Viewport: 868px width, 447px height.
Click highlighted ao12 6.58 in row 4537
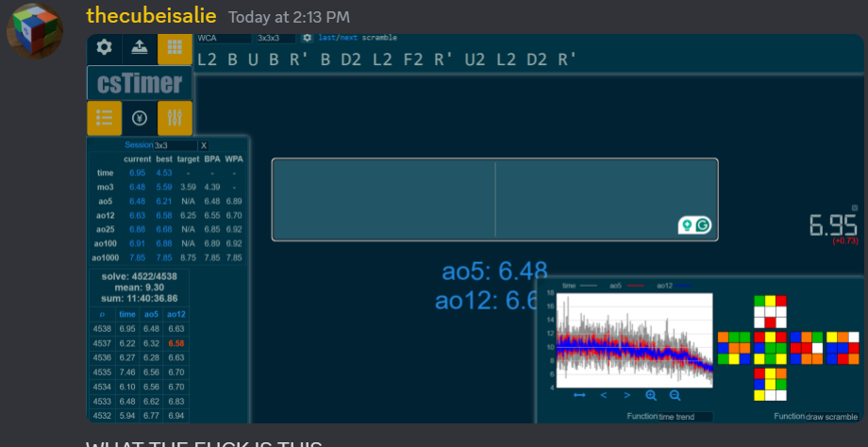[176, 343]
